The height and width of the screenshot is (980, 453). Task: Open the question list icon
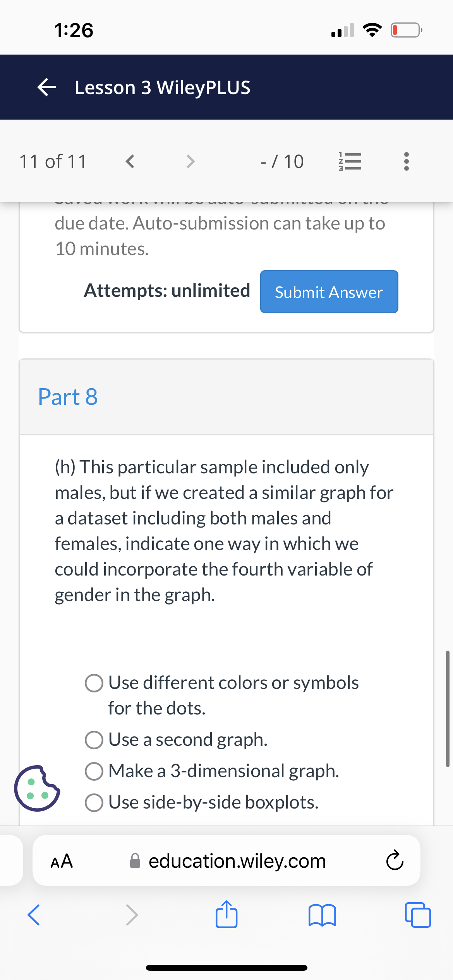pyautogui.click(x=350, y=161)
